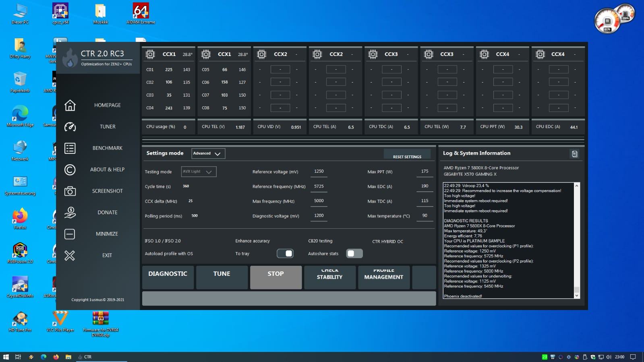Click the log scrollbar up arrow
This screenshot has width=644, height=362.
click(x=577, y=186)
